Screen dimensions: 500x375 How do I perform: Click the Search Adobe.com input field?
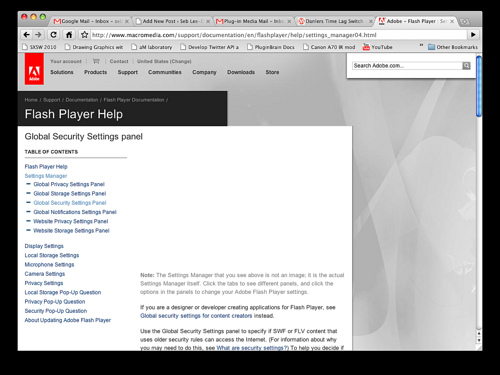pyautogui.click(x=407, y=66)
